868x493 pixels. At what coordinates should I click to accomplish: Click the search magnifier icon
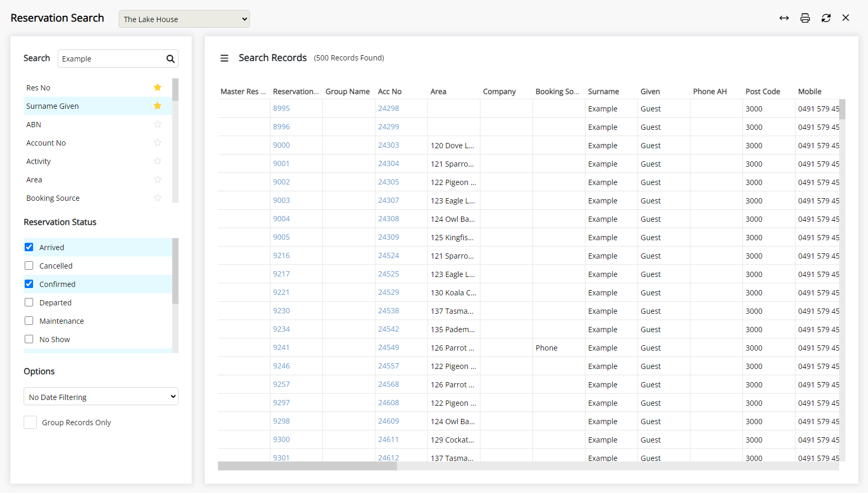click(x=170, y=59)
